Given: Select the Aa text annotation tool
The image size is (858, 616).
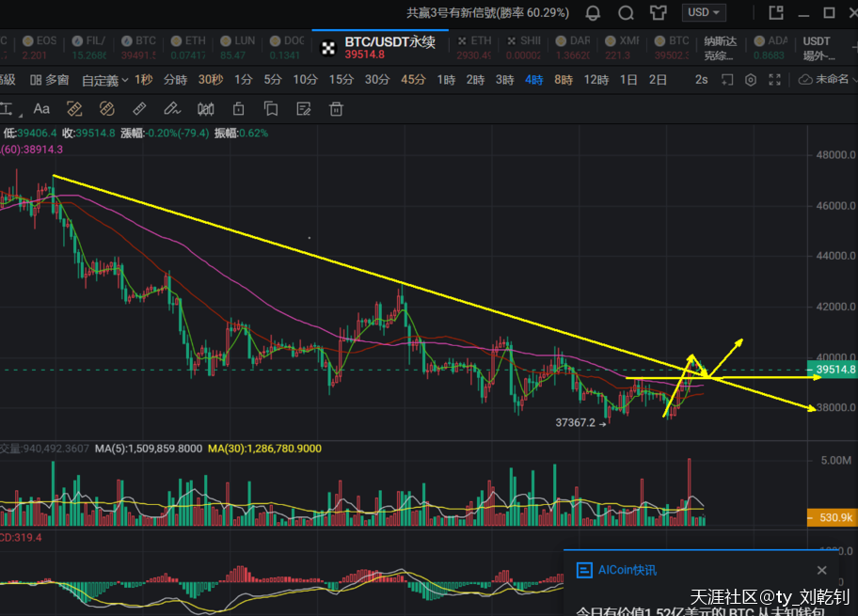Looking at the screenshot, I should (x=41, y=109).
